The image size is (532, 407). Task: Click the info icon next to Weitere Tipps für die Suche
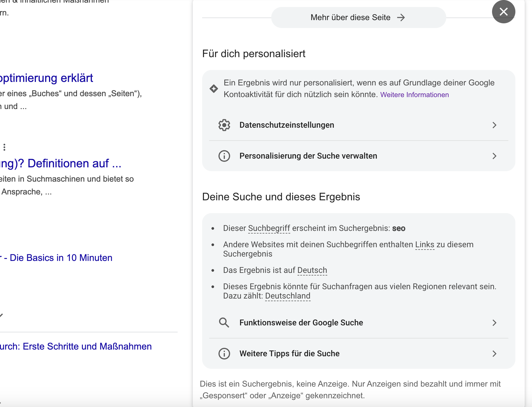pos(224,354)
